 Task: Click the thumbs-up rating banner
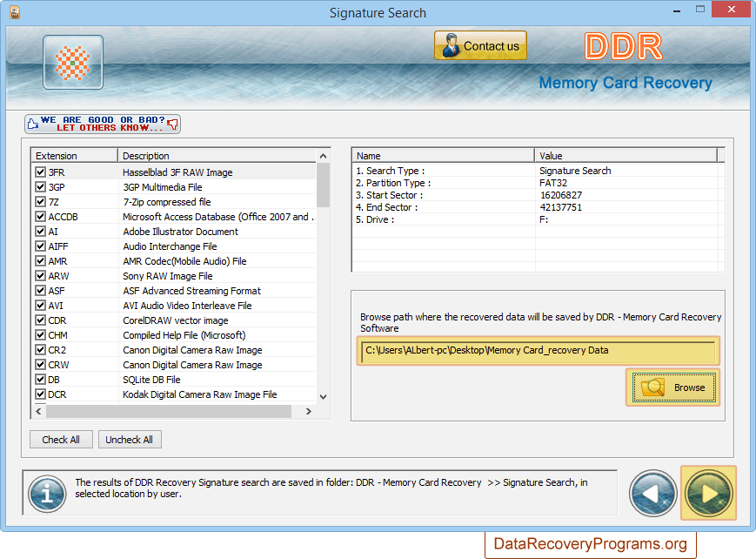pos(103,124)
